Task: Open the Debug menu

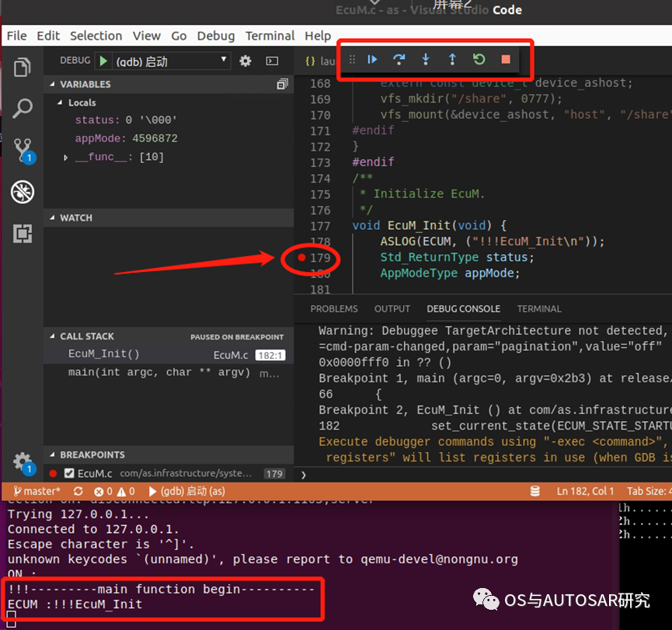Action: tap(215, 36)
